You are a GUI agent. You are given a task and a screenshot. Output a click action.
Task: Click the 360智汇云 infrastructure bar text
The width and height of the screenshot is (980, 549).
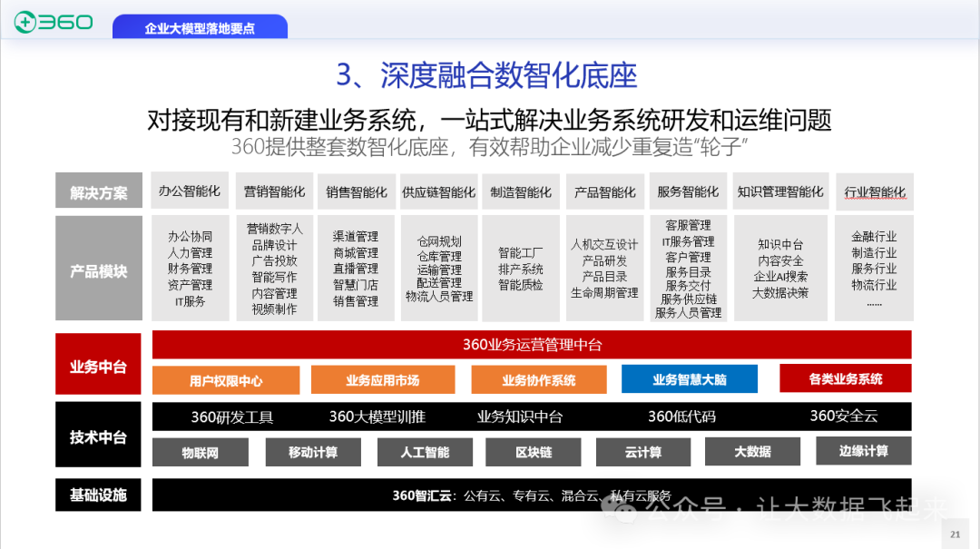[532, 495]
